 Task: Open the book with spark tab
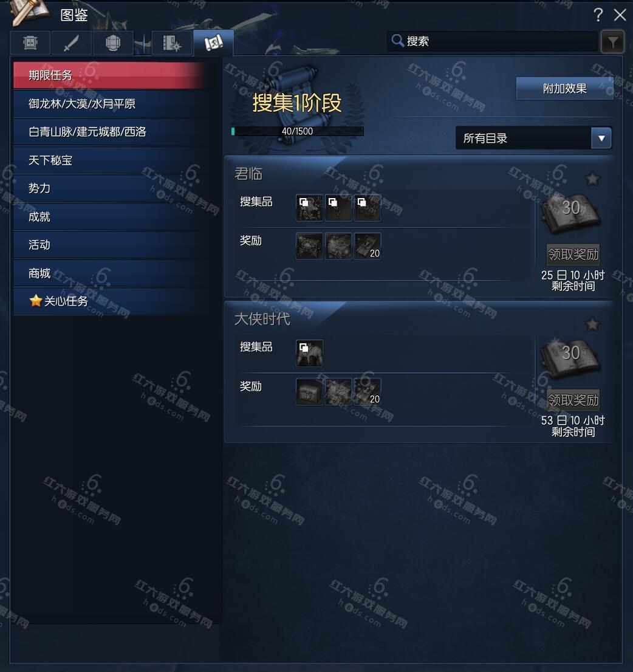pos(171,43)
